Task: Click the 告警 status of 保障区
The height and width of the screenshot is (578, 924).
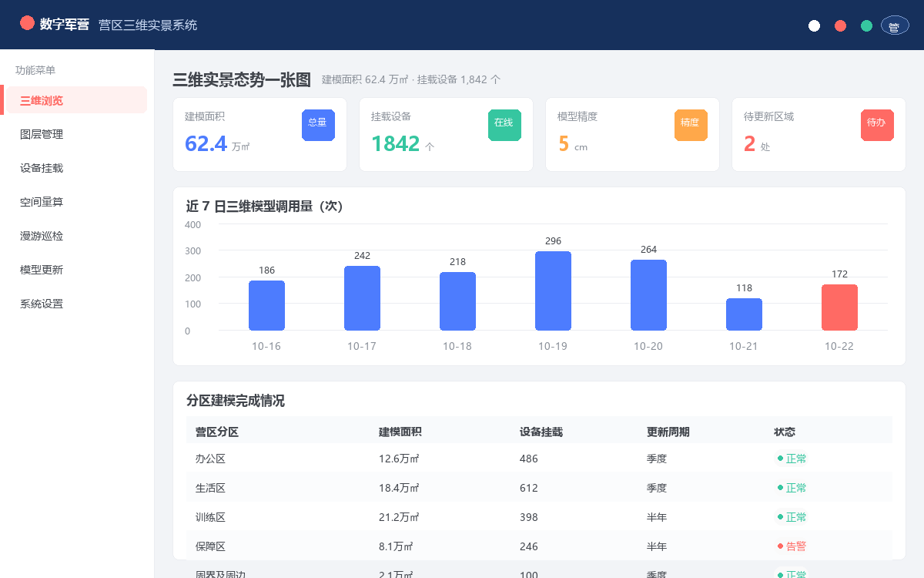Action: point(792,546)
